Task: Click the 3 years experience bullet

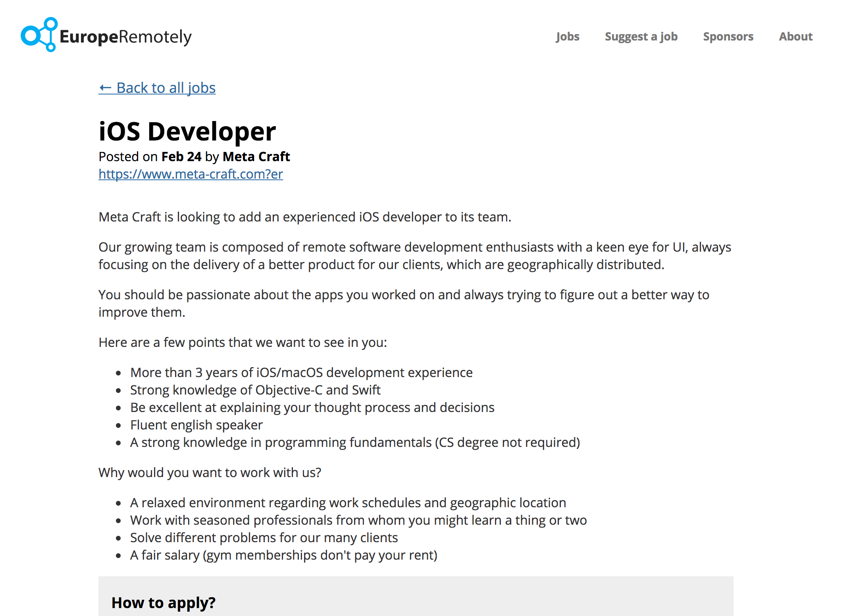Action: (301, 373)
